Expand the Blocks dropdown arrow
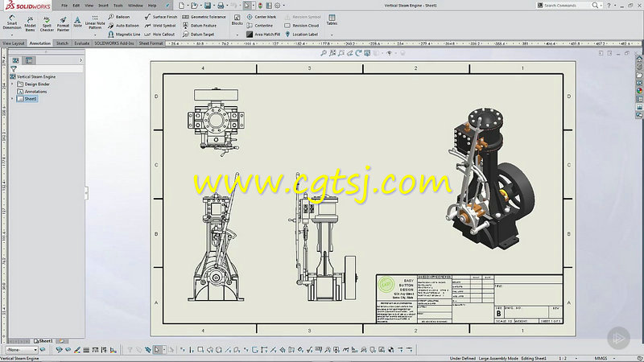644x362 pixels. point(237,35)
